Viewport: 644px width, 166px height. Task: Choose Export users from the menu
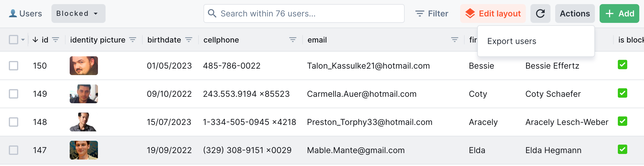point(512,41)
